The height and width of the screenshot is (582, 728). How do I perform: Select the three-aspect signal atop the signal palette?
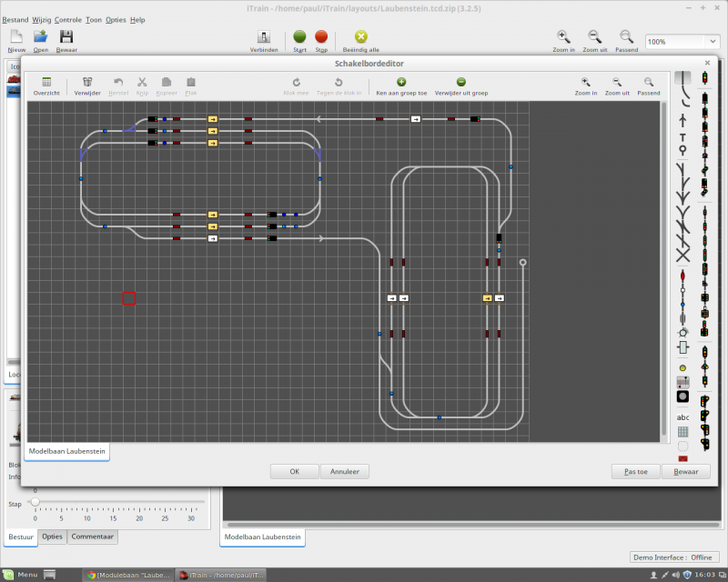pos(704,77)
